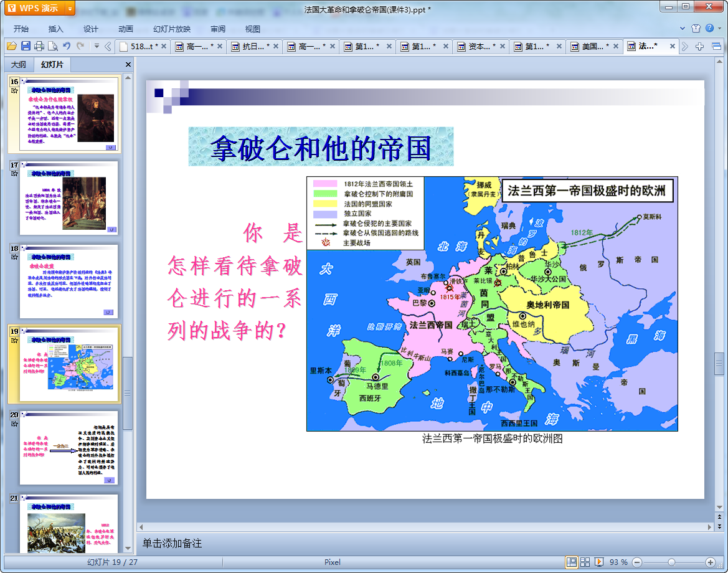The height and width of the screenshot is (573, 728).
Task: Collapse the ribbon with the chevron arrow
Action: pos(683,29)
